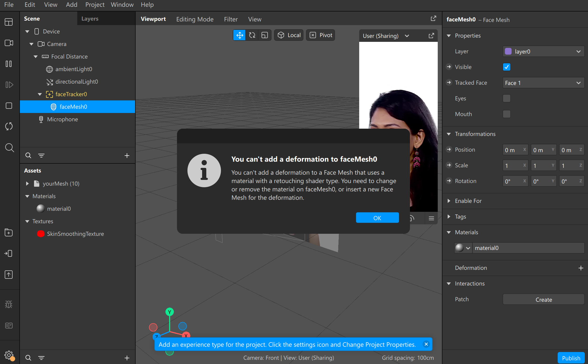The image size is (588, 364).
Task: Switch to the Layers tab
Action: (90, 19)
